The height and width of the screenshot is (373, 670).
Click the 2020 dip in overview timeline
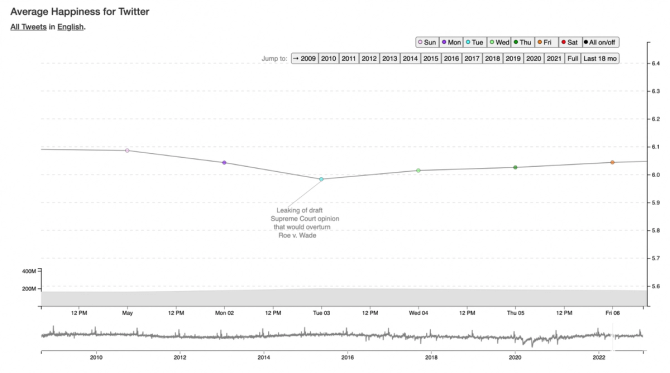point(531,342)
